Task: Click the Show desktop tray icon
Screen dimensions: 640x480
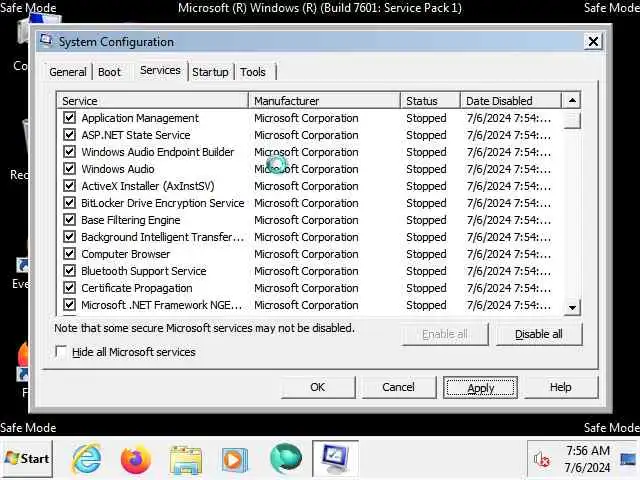Action: pos(628,460)
